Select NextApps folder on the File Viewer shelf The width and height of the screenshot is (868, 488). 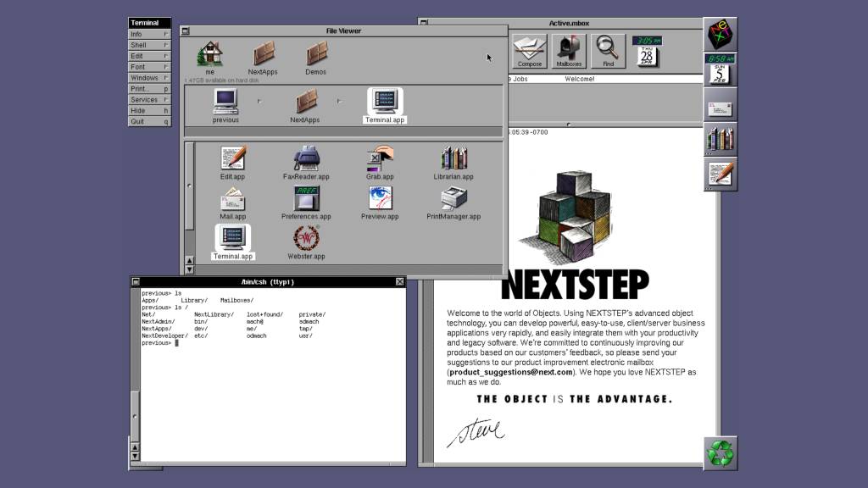click(263, 57)
